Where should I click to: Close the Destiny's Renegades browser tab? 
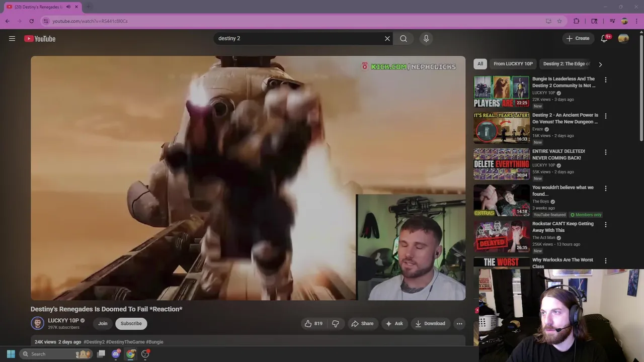pyautogui.click(x=76, y=7)
